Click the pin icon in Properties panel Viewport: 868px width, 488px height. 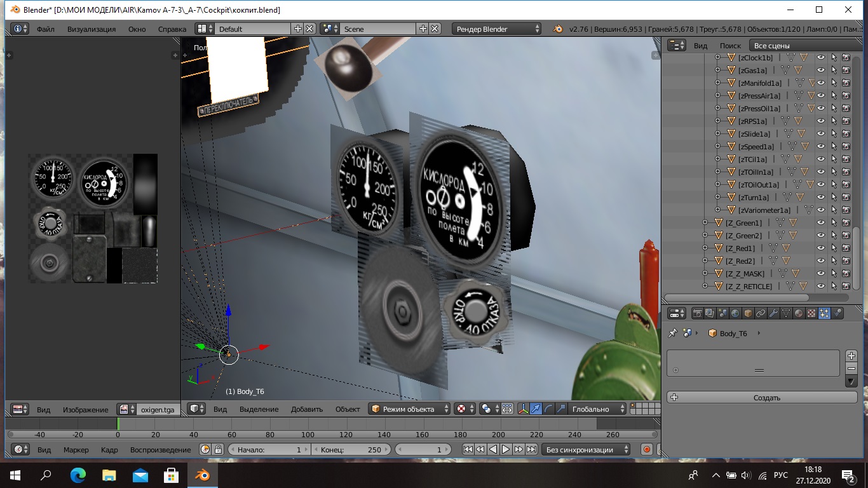pyautogui.click(x=673, y=333)
